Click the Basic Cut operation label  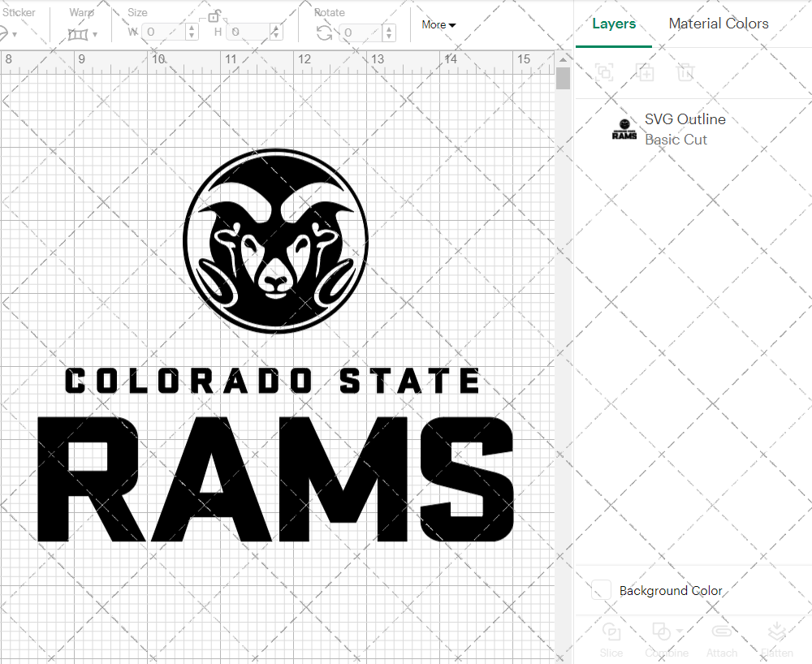pos(676,140)
